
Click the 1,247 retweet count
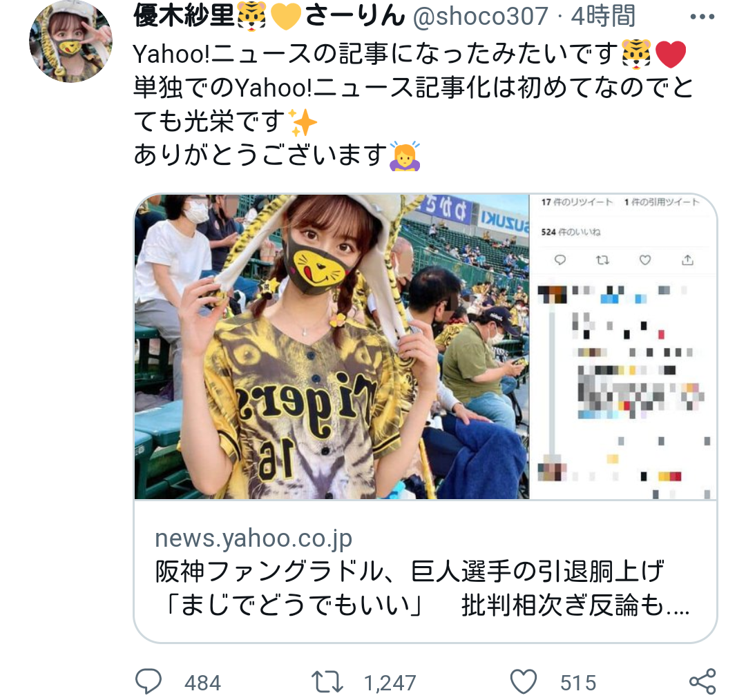click(x=390, y=683)
